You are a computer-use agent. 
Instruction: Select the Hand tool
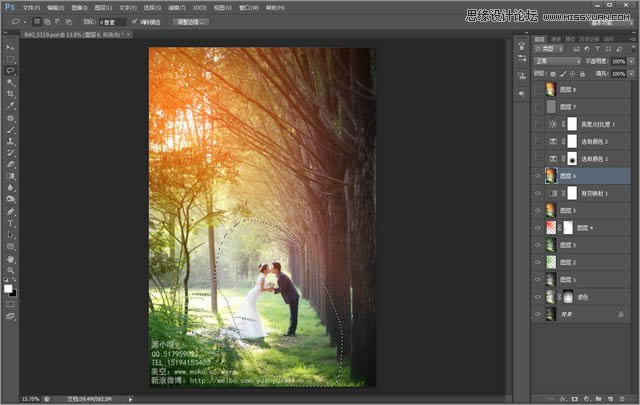point(11,259)
